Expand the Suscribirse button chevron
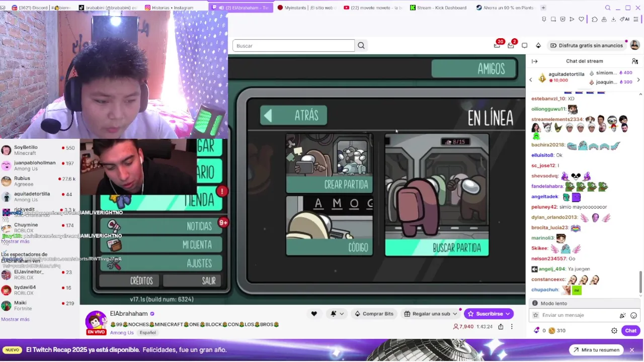This screenshot has height=362, width=644. click(508, 314)
